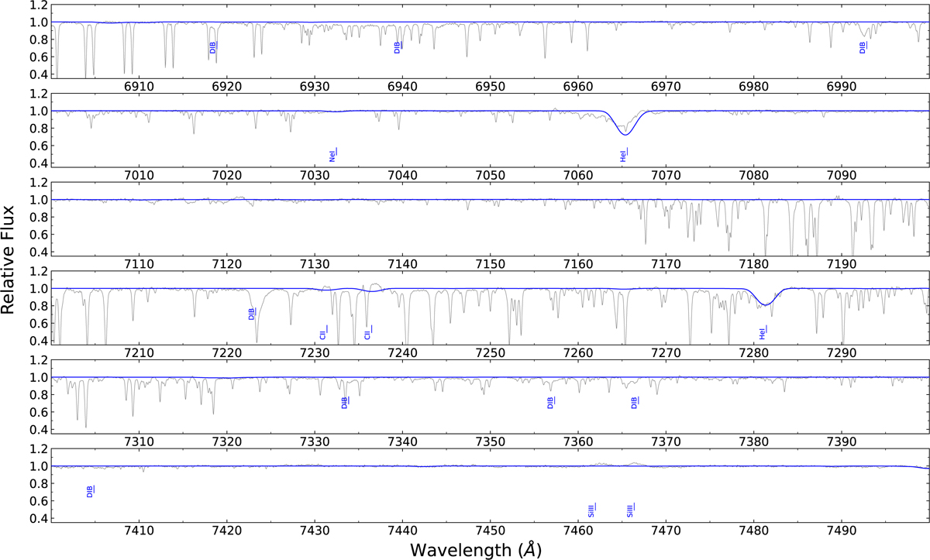Select the CII label near 7231 Å
930x560 pixels.
[x=324, y=332]
